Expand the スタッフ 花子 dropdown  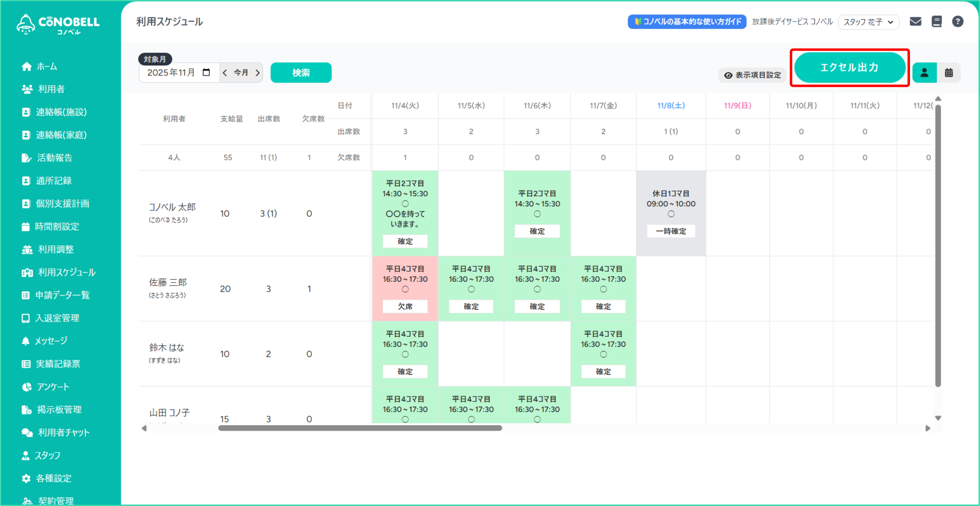(868, 22)
